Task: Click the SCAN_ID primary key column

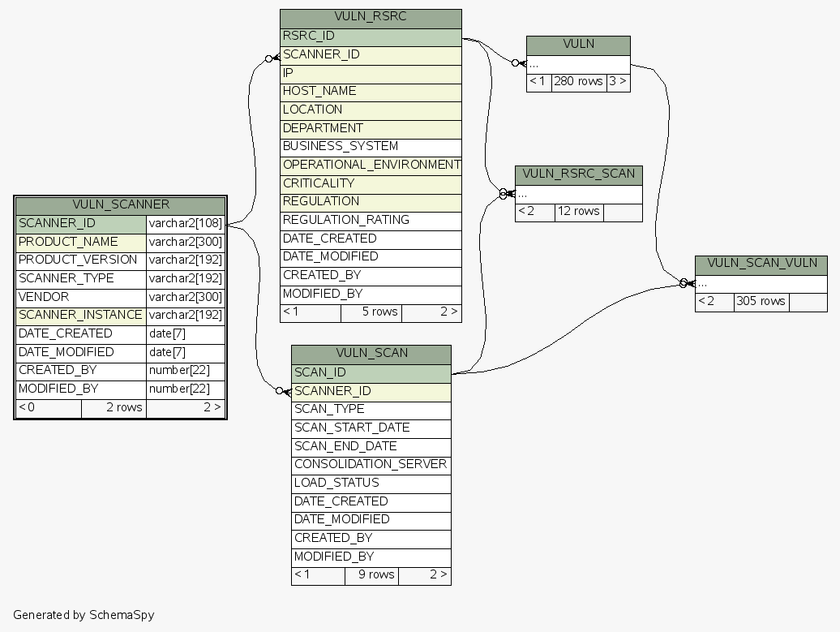Action: tap(371, 372)
